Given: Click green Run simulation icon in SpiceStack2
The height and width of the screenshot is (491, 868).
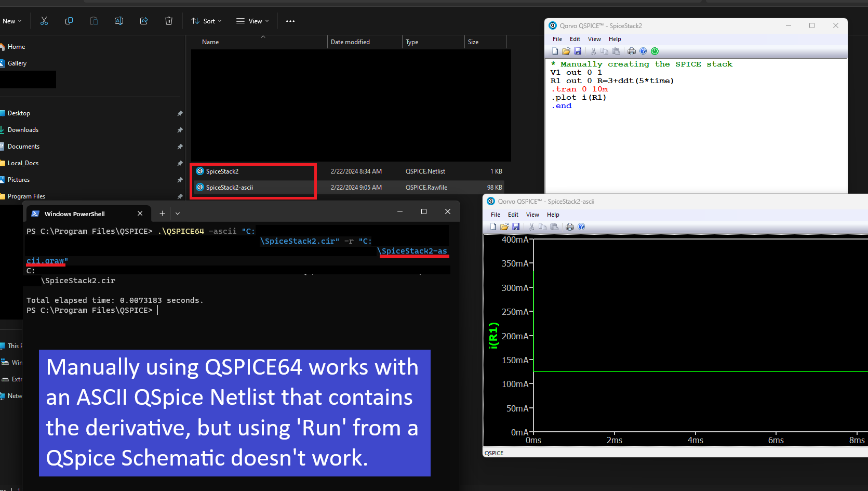Looking at the screenshot, I should 655,51.
